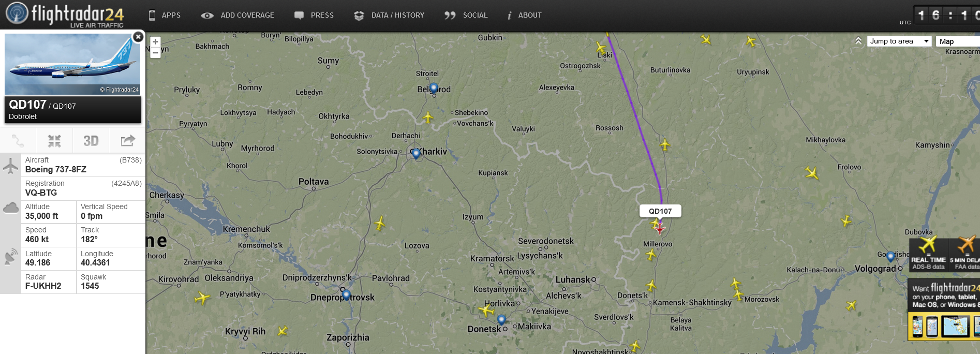Click the Boeing 737 aircraft photo
The image size is (980, 354).
[x=72, y=64]
